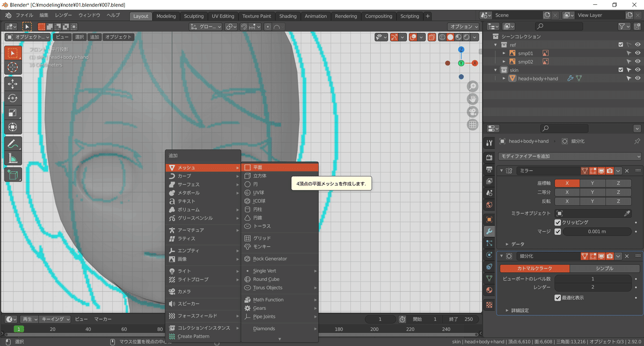Collapse the skin collection in outliner
The image size is (644, 346).
(x=496, y=70)
